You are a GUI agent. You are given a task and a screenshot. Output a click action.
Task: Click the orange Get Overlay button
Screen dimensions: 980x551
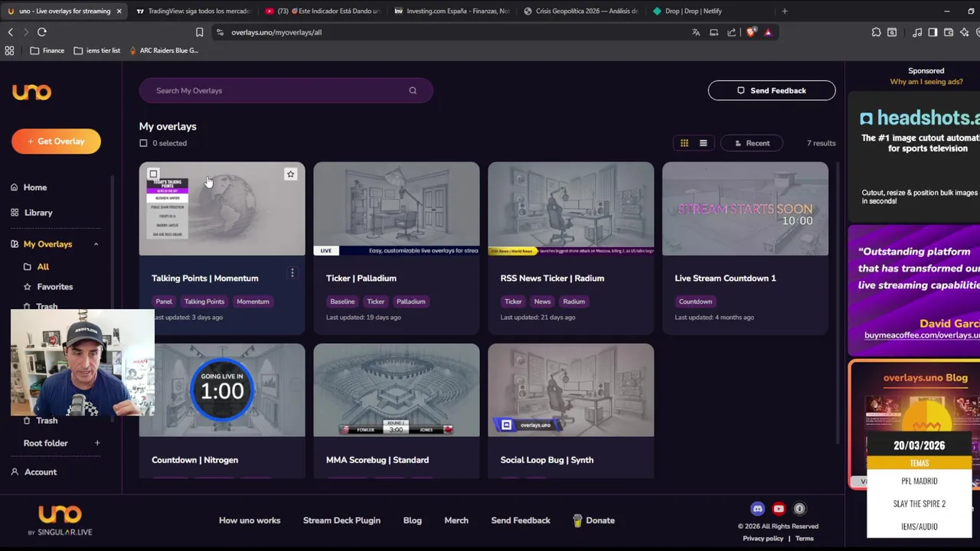[x=56, y=142]
